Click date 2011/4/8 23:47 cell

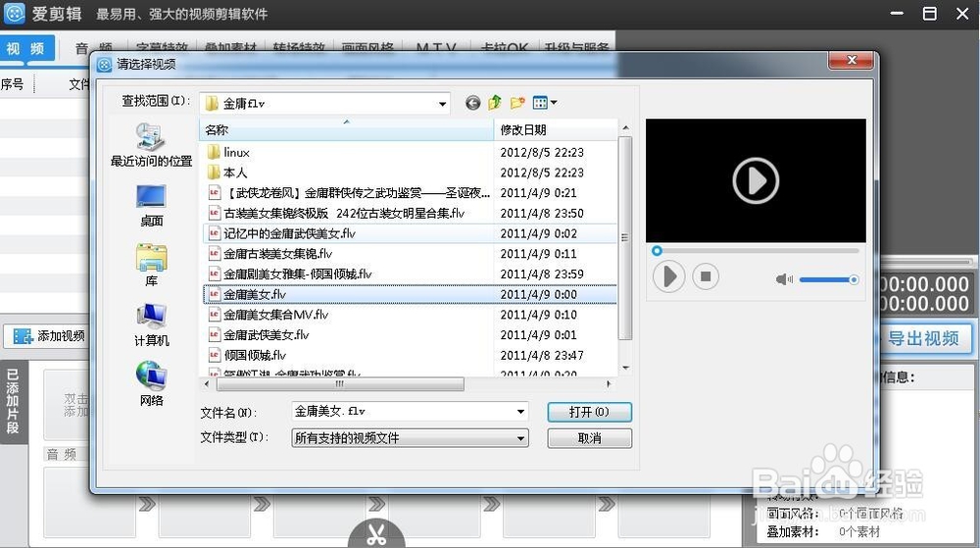click(x=542, y=355)
